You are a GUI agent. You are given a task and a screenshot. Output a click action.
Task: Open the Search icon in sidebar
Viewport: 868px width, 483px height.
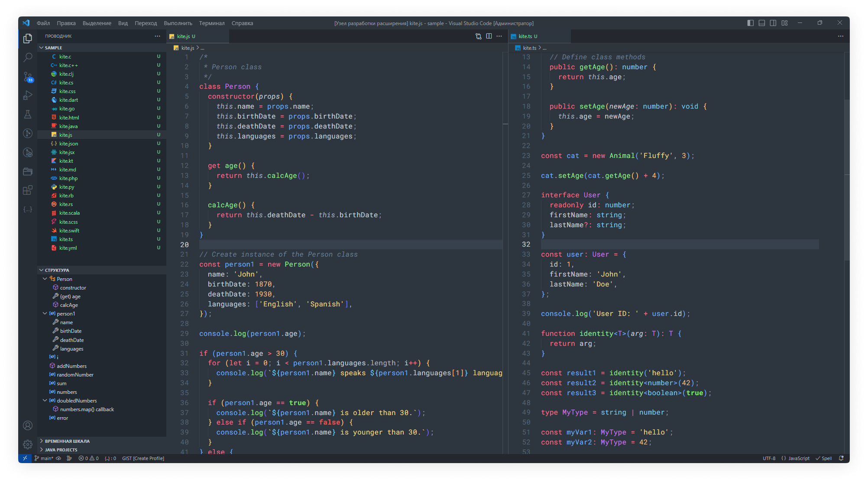(28, 55)
